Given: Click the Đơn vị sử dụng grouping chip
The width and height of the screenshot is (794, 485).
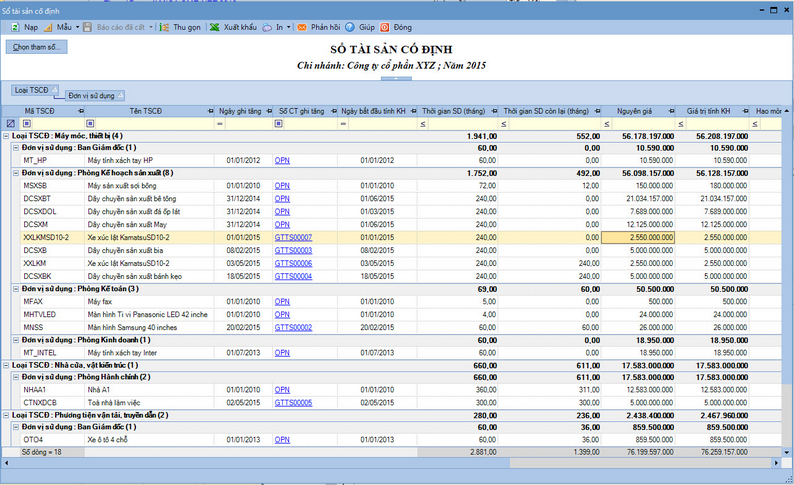Looking at the screenshot, I should [95, 96].
